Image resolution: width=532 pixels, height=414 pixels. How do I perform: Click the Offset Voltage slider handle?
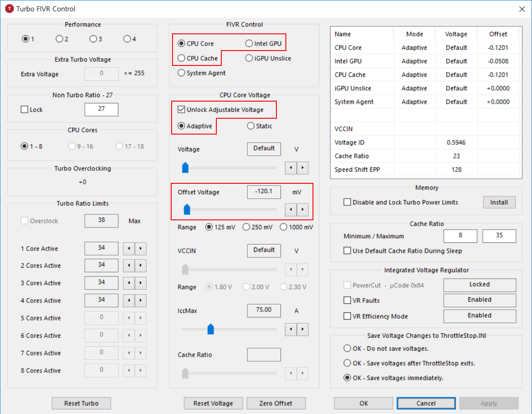coord(187,209)
